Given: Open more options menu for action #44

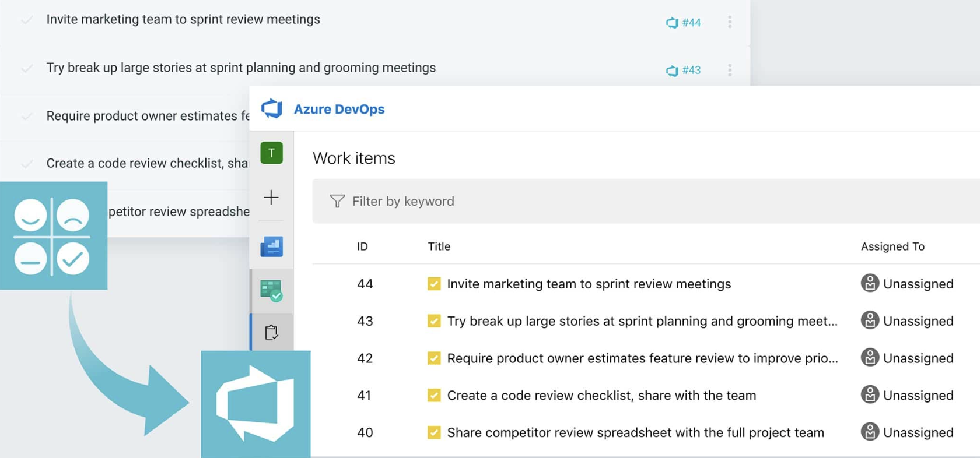Looking at the screenshot, I should tap(730, 22).
